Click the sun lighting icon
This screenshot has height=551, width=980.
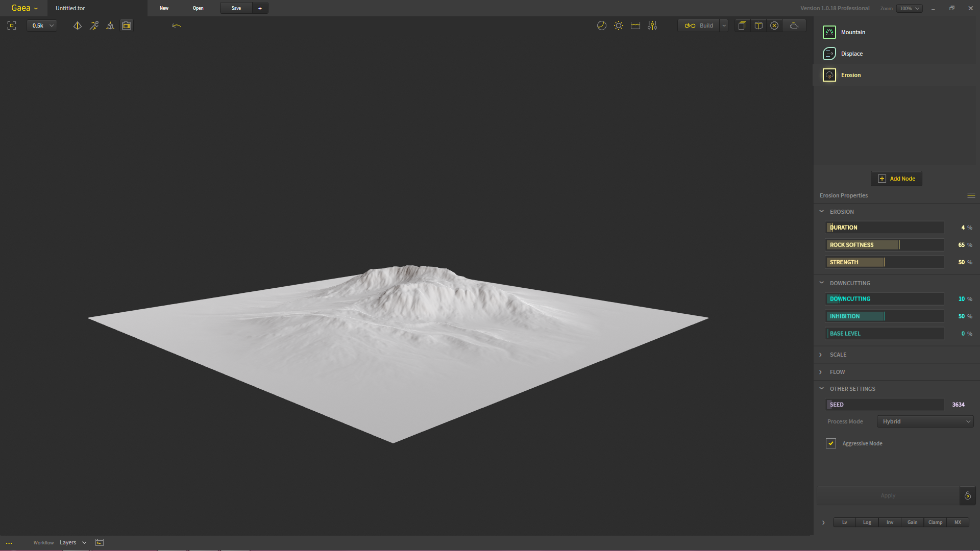(x=619, y=26)
